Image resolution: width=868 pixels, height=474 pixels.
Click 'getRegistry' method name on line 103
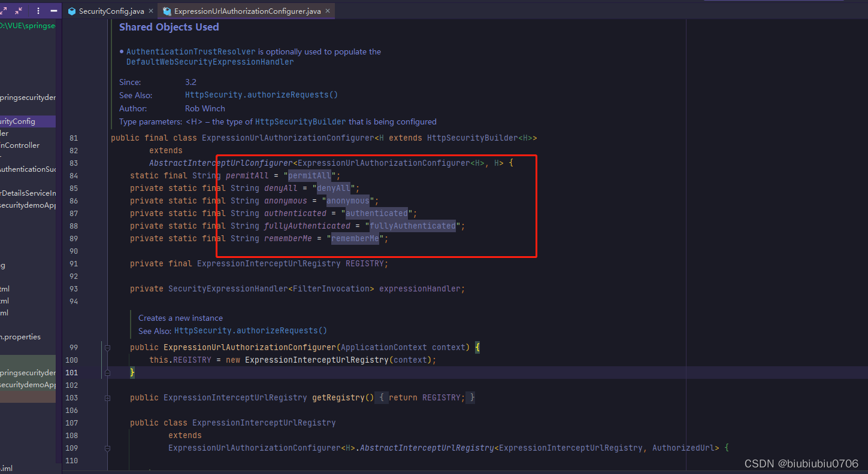pyautogui.click(x=338, y=397)
